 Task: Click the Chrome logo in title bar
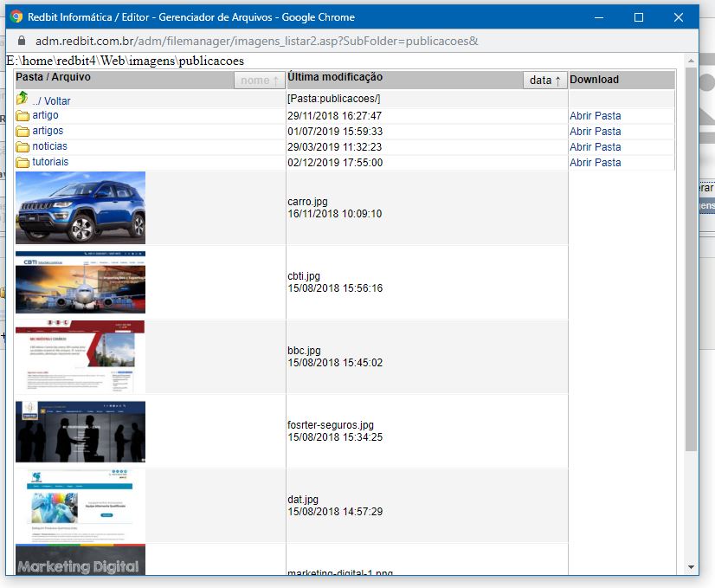[16, 16]
